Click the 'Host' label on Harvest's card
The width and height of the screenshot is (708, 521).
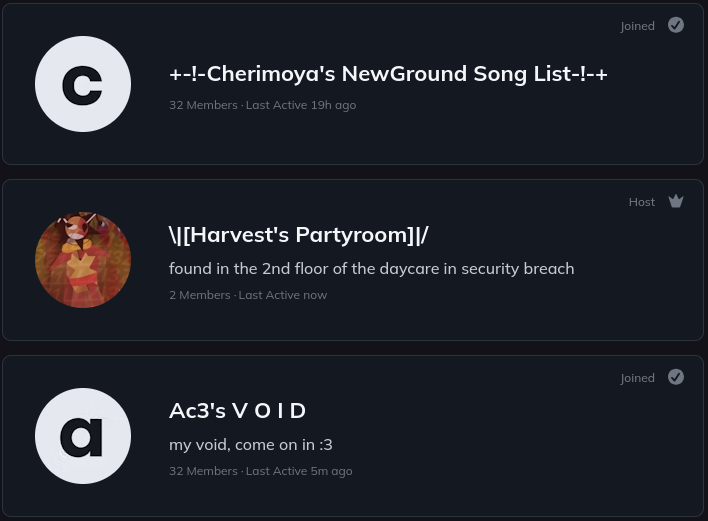point(642,202)
